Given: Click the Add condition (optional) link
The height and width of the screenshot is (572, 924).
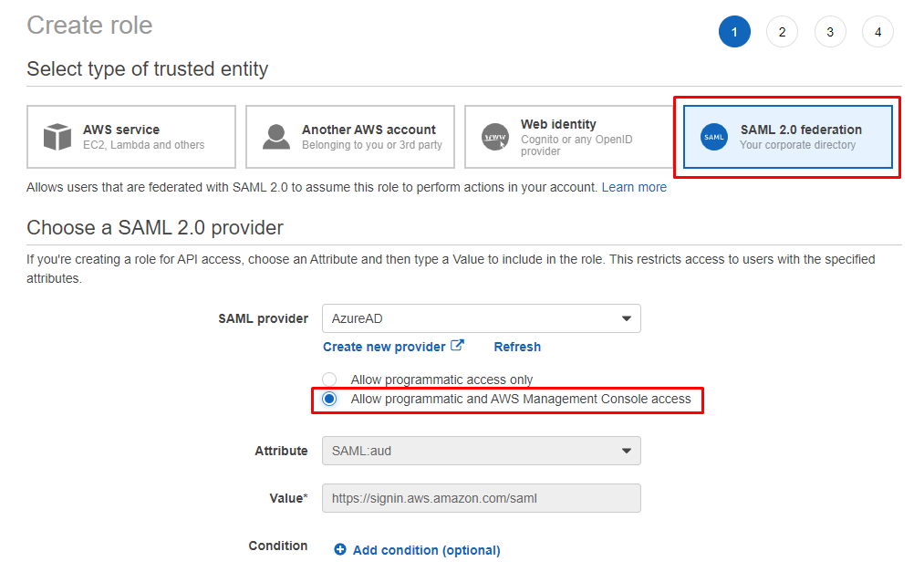Looking at the screenshot, I should click(x=426, y=550).
